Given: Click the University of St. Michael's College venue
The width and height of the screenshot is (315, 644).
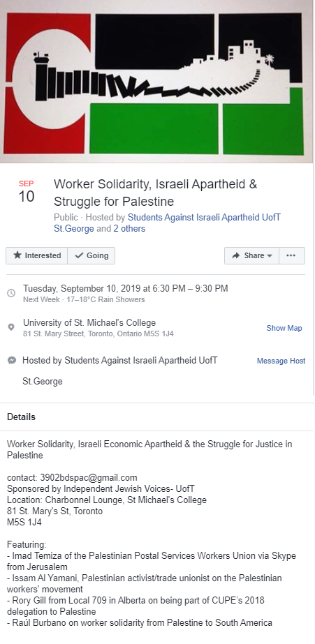Looking at the screenshot, I should (x=89, y=322).
